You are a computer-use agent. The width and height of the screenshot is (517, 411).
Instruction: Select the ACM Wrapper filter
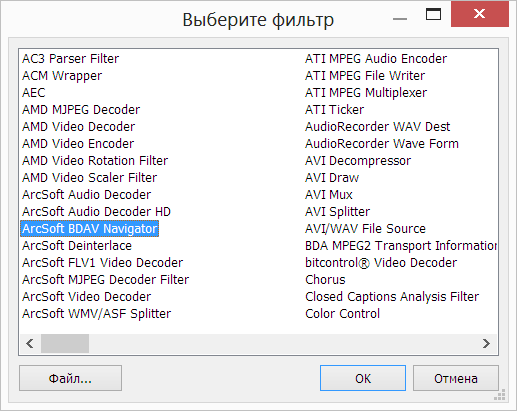(x=62, y=76)
